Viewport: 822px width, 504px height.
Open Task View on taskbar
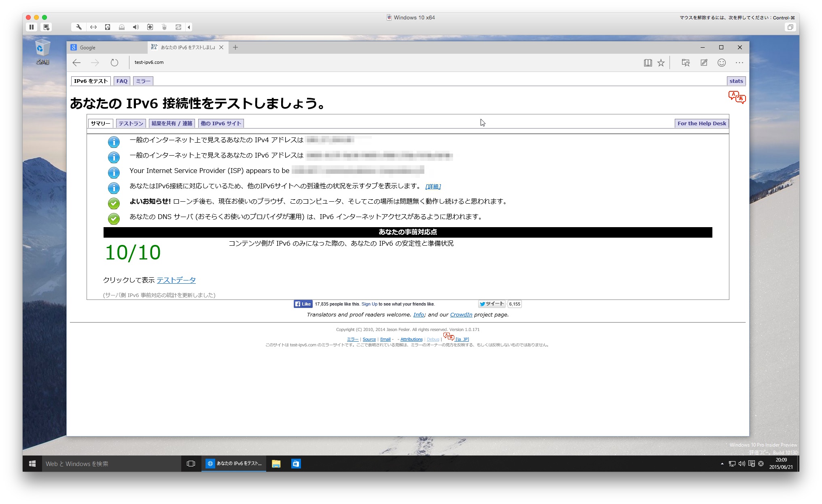click(191, 464)
